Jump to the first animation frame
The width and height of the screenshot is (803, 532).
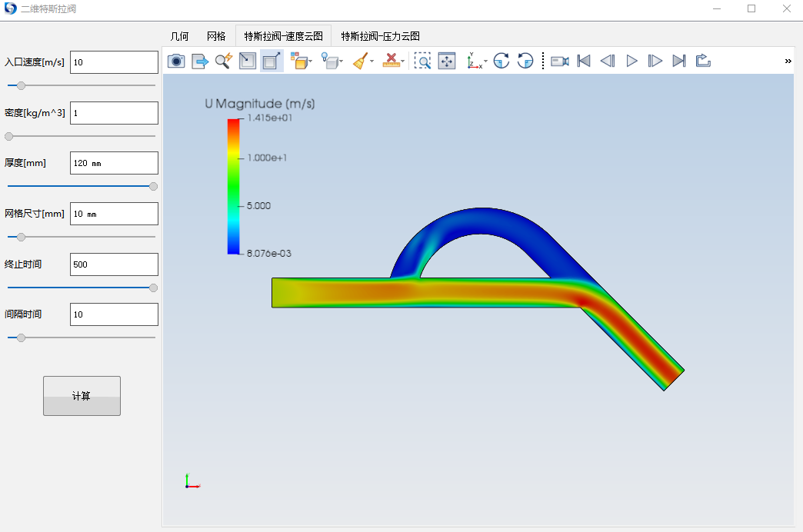[x=584, y=62]
